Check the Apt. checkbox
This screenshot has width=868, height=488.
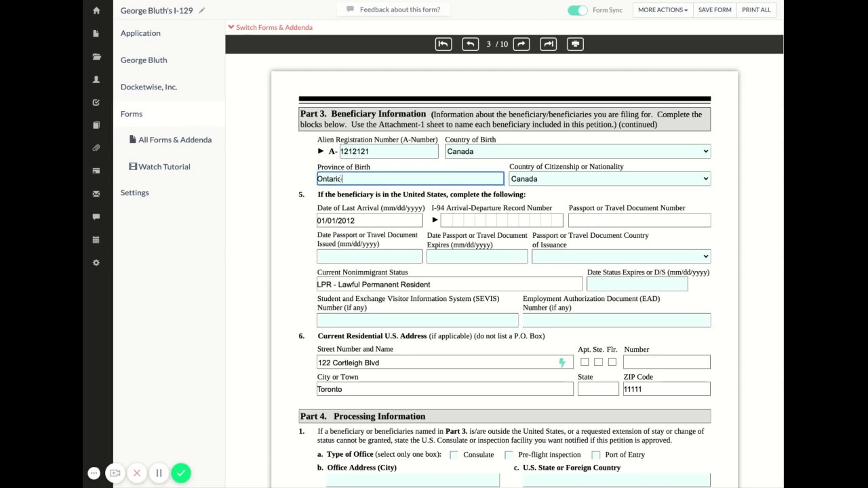pos(585,362)
